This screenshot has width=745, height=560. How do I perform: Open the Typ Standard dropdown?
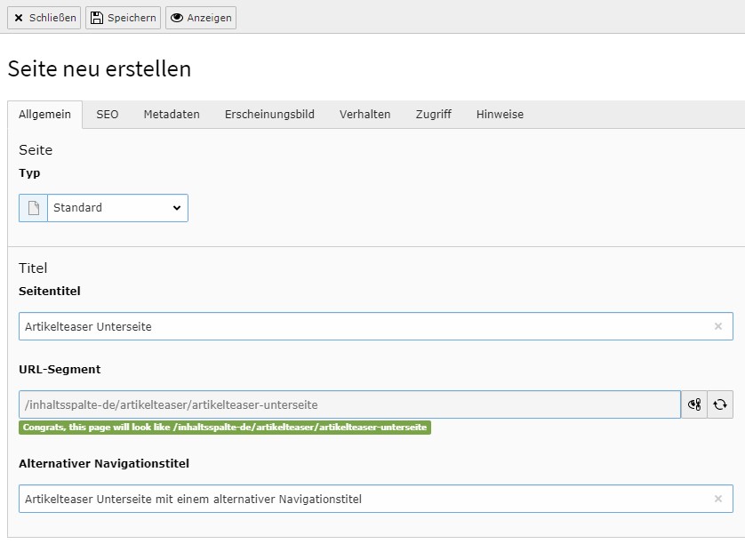pyautogui.click(x=117, y=208)
